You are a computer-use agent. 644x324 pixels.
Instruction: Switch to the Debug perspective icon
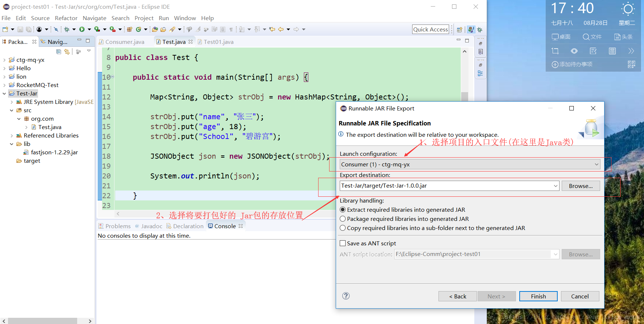tap(480, 30)
